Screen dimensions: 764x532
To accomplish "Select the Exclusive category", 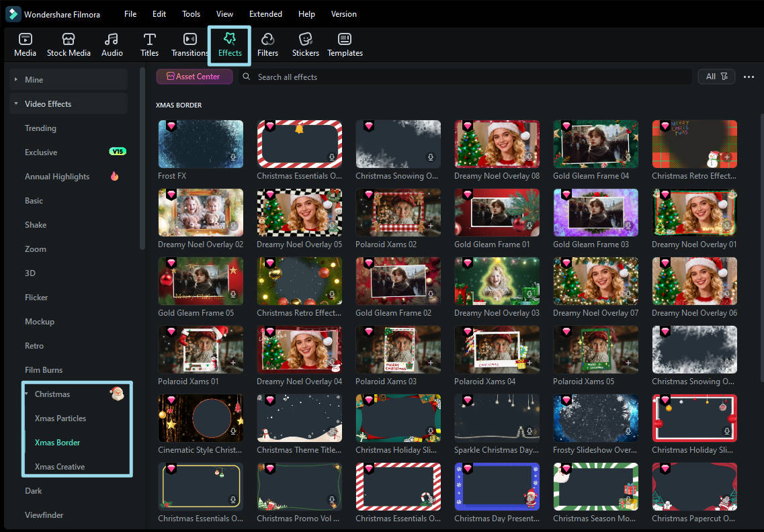I will (41, 152).
